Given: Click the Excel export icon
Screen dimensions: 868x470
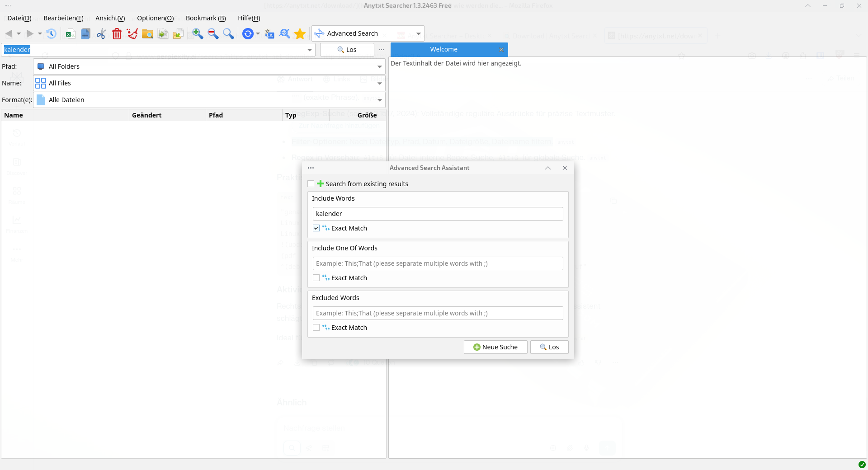Looking at the screenshot, I should pos(70,33).
